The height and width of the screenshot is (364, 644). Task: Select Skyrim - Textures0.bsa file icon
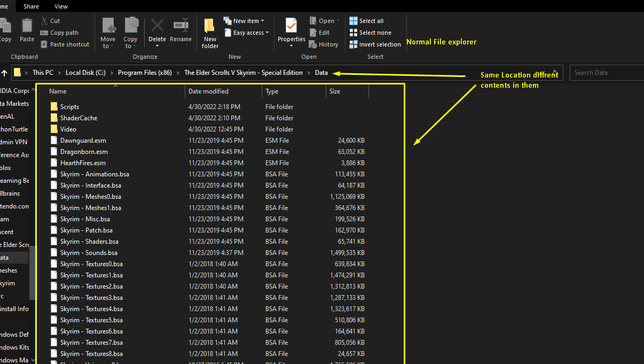click(53, 264)
